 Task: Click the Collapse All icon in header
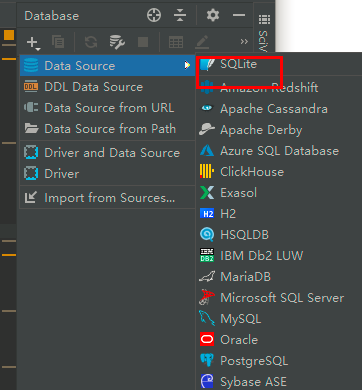180,15
